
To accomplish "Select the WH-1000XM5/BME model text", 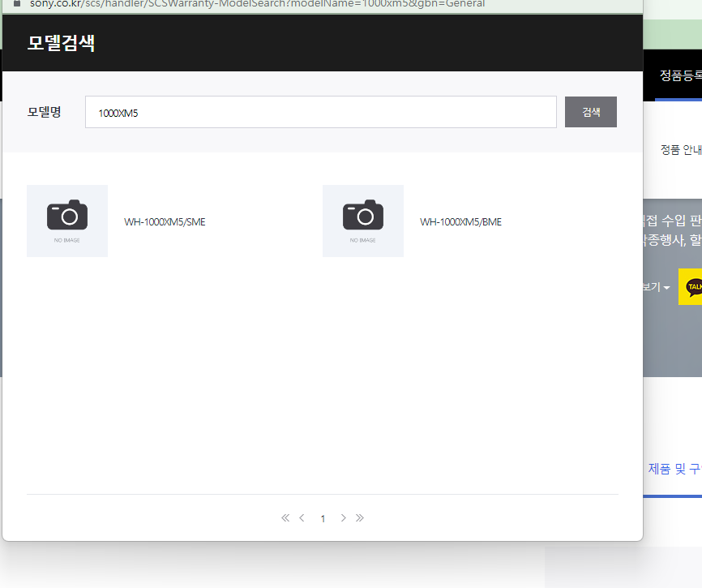I will pyautogui.click(x=460, y=222).
